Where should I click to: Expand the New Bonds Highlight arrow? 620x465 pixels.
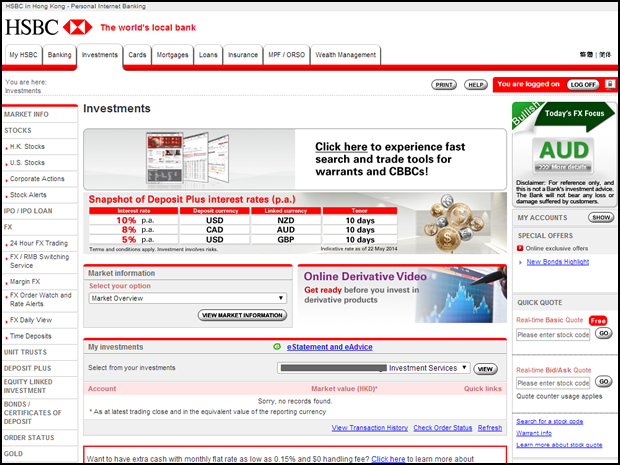pyautogui.click(x=520, y=262)
